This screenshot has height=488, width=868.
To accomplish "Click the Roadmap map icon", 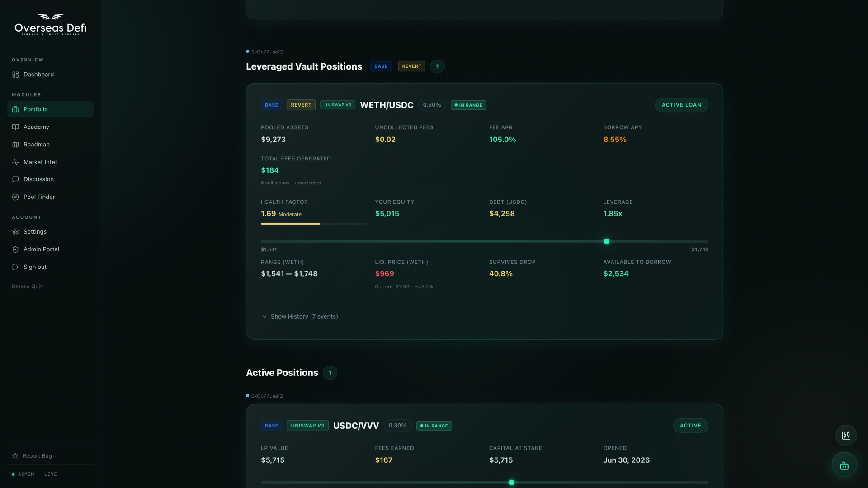I will pos(15,145).
